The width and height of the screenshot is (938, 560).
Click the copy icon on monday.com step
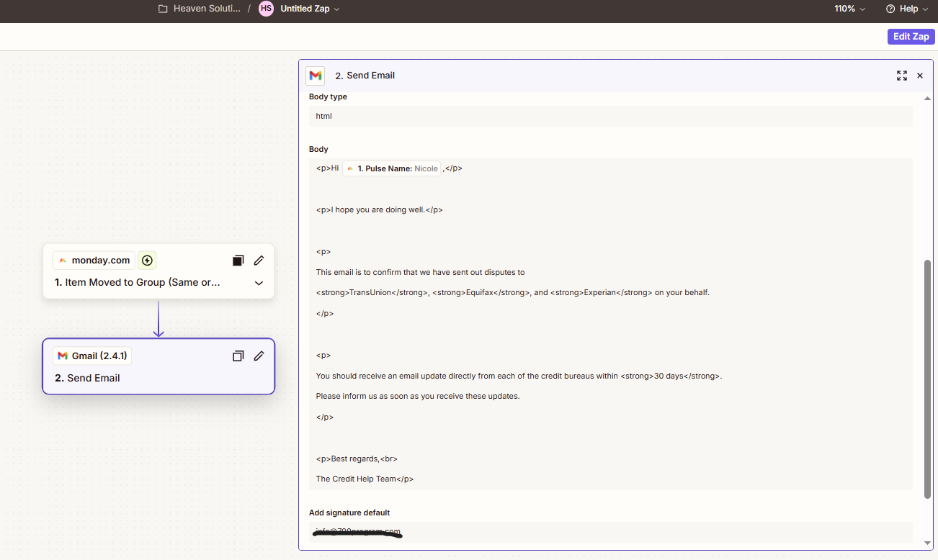(238, 261)
